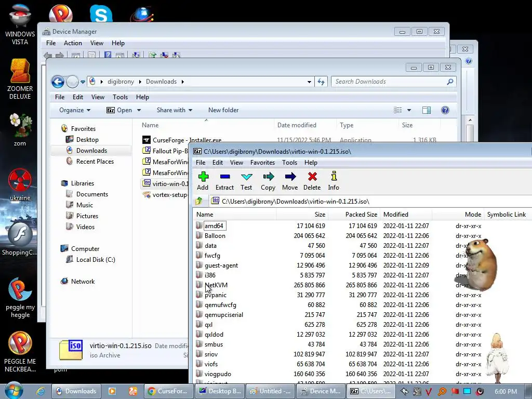
Task: Select Network in navigation pane
Action: 83,281
